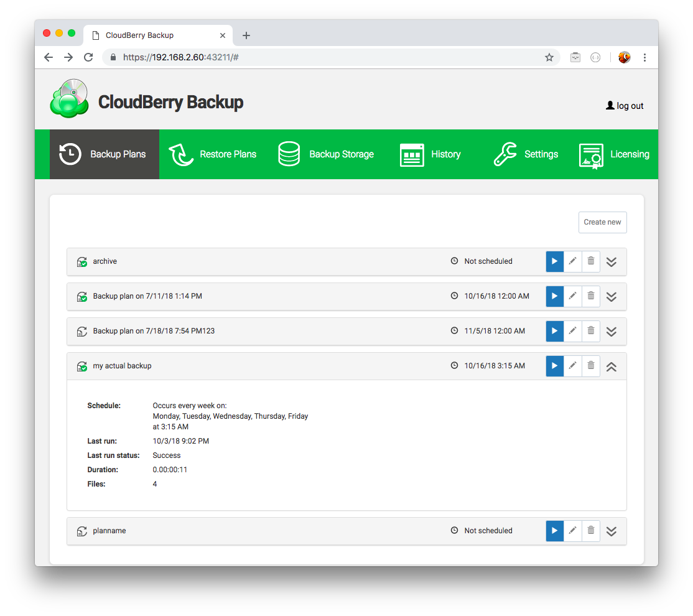Viewport: 693px width, 616px height.
Task: Click the my actual backup status icon
Action: tap(82, 366)
